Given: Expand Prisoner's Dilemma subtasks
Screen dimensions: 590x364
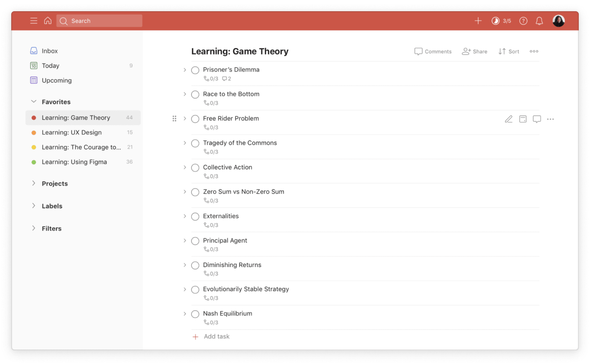Looking at the screenshot, I should click(x=185, y=70).
